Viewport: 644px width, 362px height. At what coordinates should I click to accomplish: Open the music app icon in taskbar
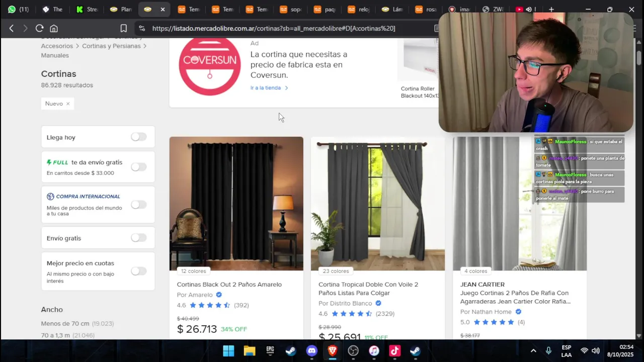coord(374,351)
